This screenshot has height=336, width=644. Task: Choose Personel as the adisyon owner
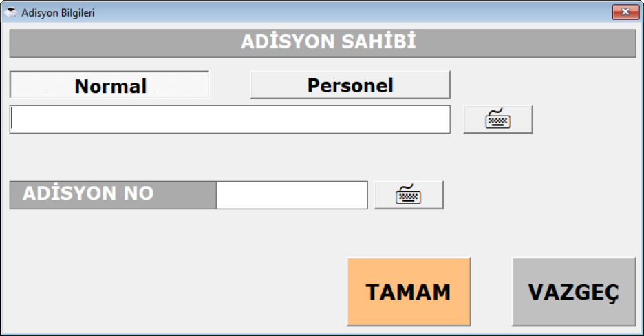click(x=350, y=85)
